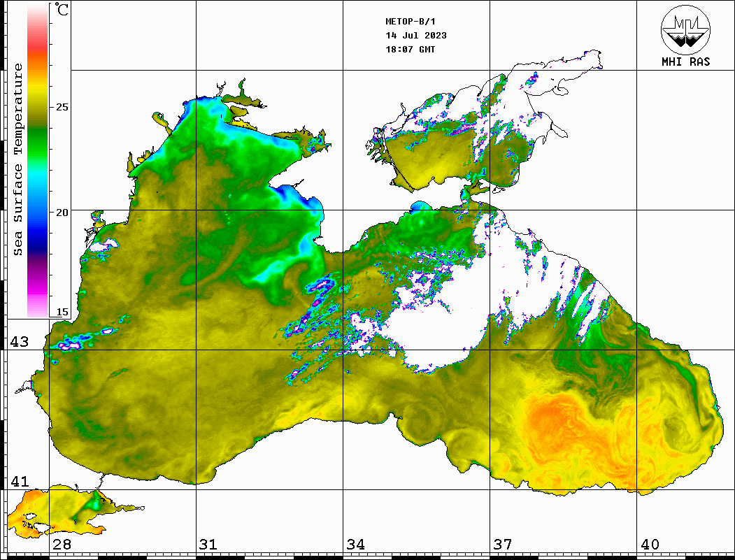The image size is (735, 560).
Task: Click longitude label 28
Action: click(62, 545)
